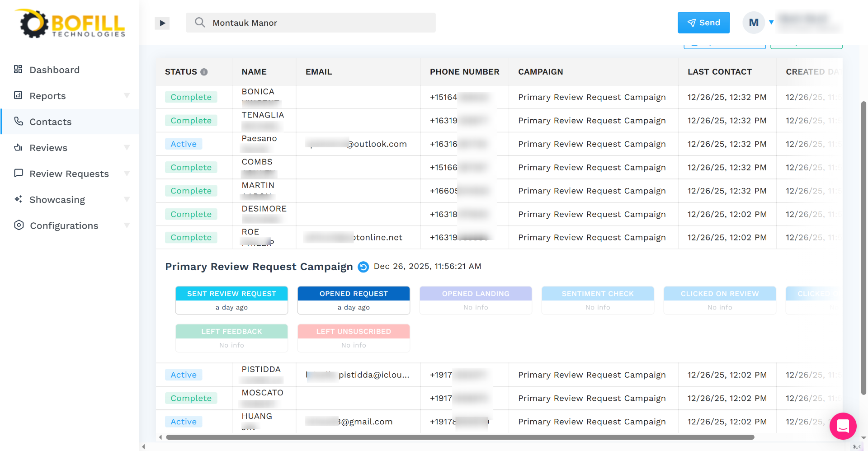
Task: Navigate to the Dashboard menu entry
Action: (54, 69)
